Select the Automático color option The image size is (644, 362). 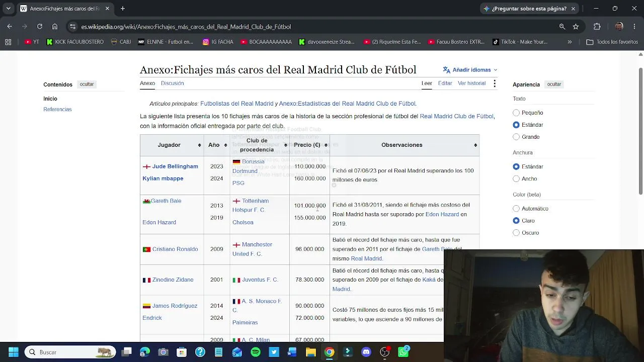pyautogui.click(x=516, y=208)
